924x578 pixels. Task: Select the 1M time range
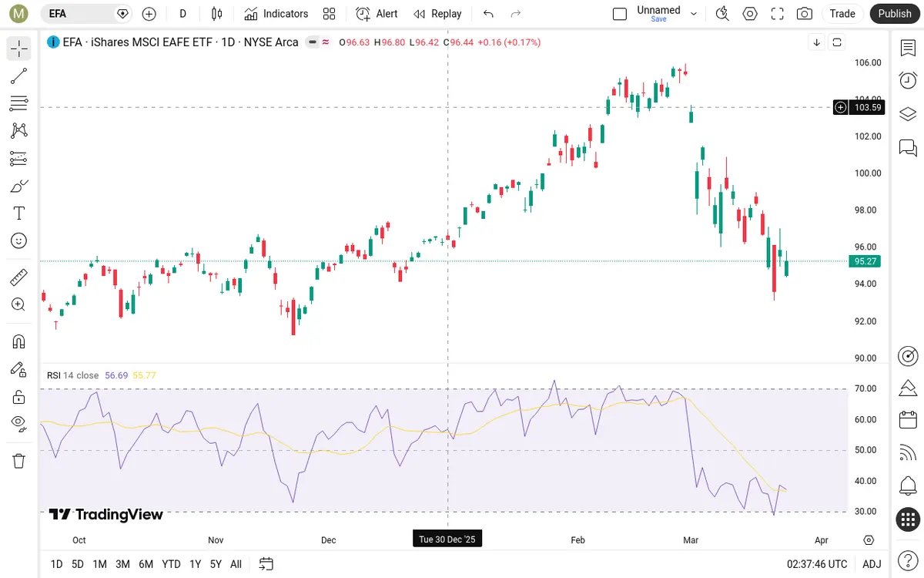point(99,564)
